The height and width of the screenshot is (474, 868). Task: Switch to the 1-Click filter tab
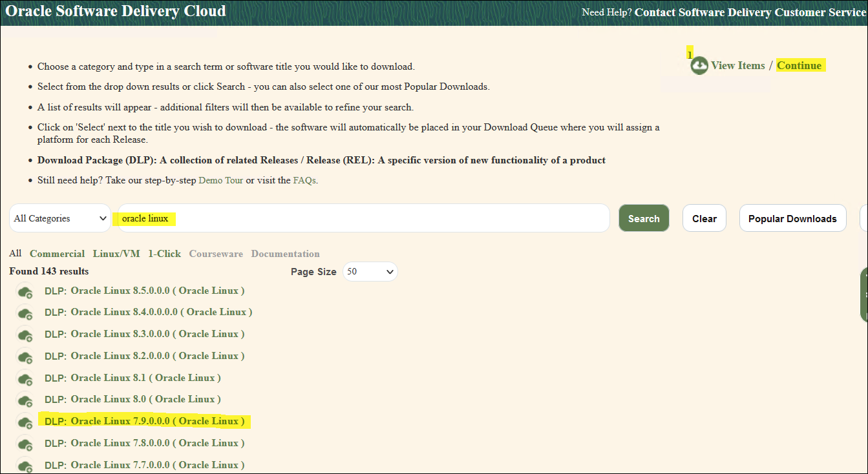point(164,254)
